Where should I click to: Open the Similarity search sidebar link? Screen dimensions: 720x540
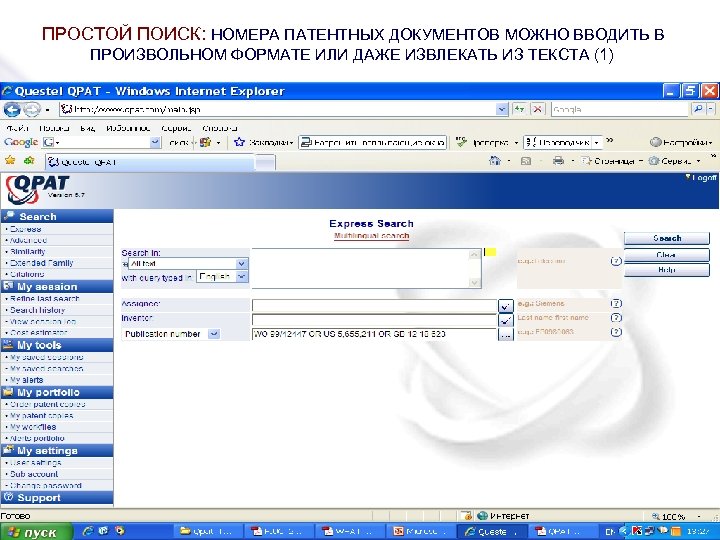28,252
